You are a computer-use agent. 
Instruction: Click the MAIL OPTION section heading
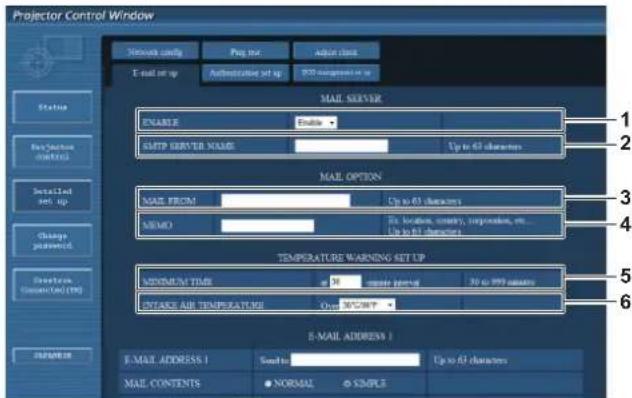tap(351, 177)
